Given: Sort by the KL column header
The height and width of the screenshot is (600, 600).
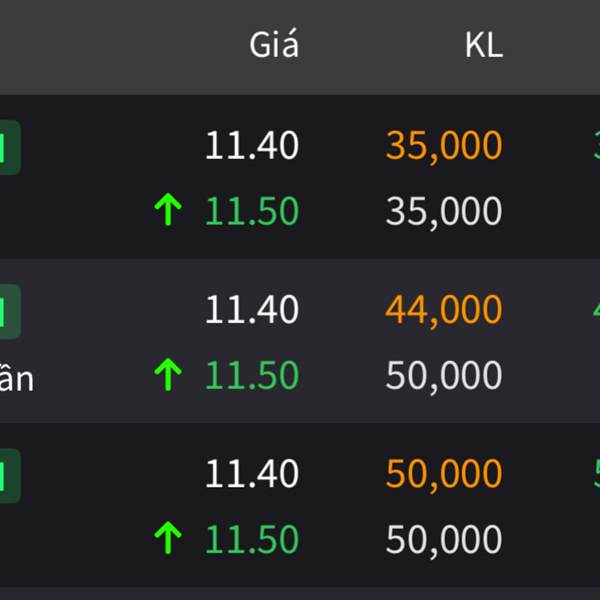Looking at the screenshot, I should [484, 45].
